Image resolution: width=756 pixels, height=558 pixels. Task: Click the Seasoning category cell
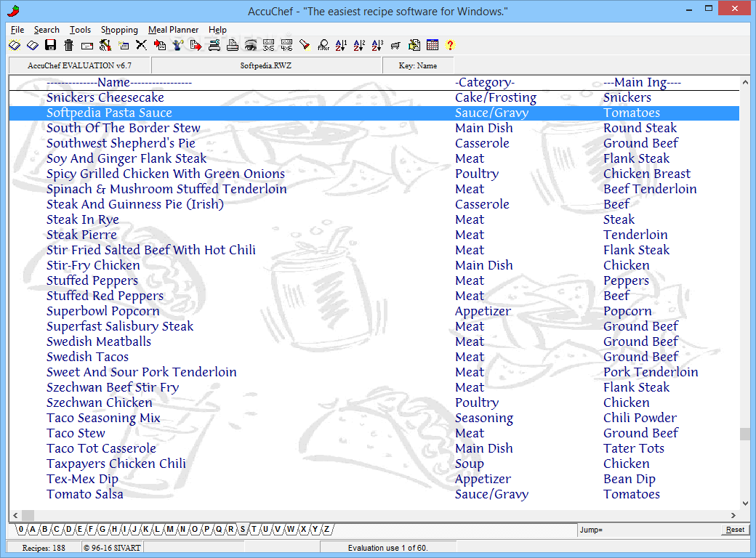click(484, 418)
